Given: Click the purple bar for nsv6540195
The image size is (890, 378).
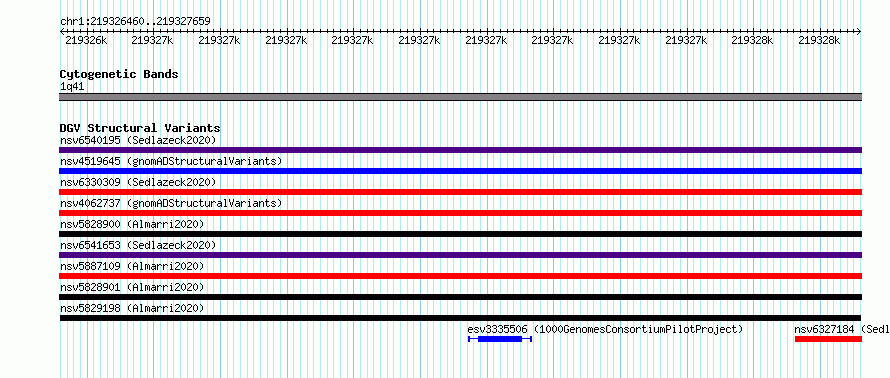Looking at the screenshot, I should [x=460, y=150].
